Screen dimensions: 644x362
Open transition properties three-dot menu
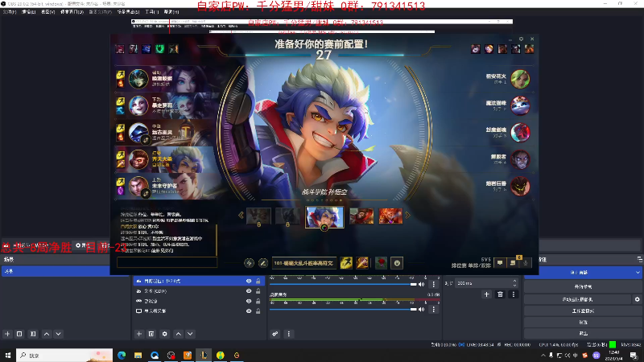513,294
